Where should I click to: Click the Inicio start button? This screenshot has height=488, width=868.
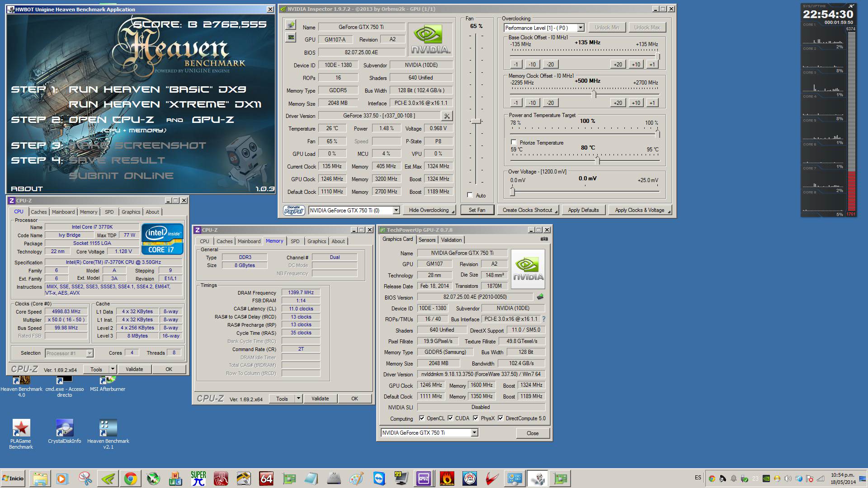tap(13, 479)
